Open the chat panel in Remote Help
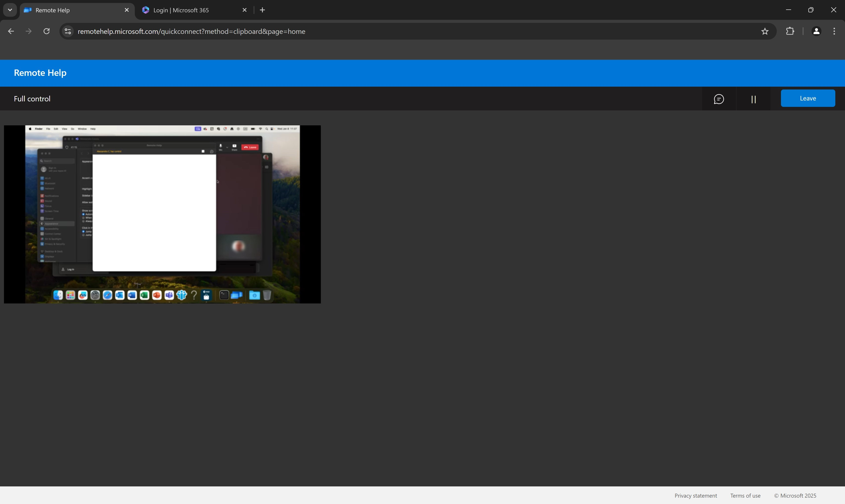The height and width of the screenshot is (504, 845). click(x=719, y=99)
